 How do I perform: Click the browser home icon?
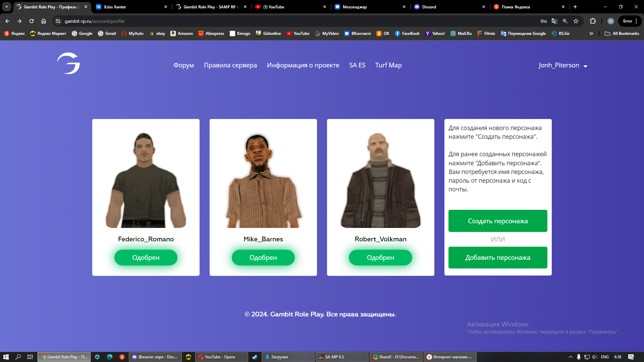(44, 21)
